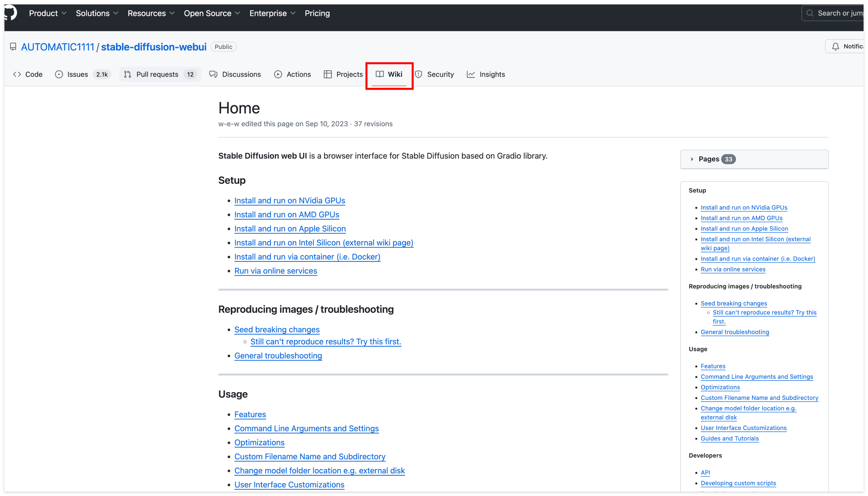Click the Discussions speech bubble icon
Screen dimensions: 868x496
[x=214, y=74]
